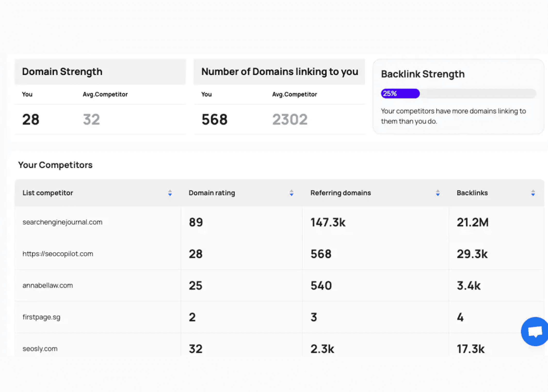Click Number of Domains linking to you header
This screenshot has height=392, width=548.
[x=280, y=72]
